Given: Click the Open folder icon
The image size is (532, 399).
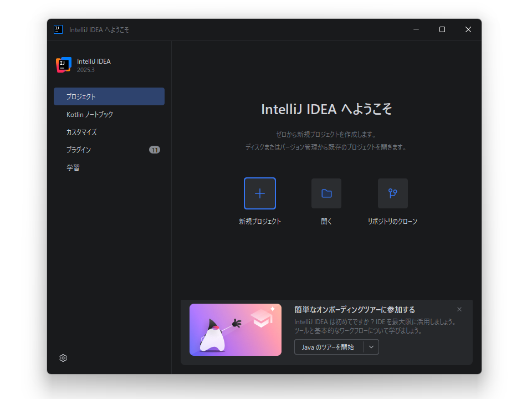Looking at the screenshot, I should coord(326,193).
